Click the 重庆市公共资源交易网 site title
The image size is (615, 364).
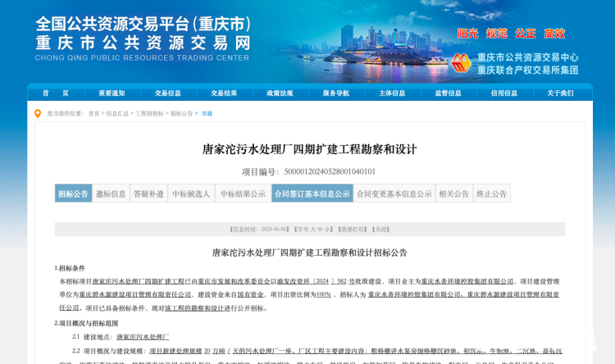(x=143, y=43)
